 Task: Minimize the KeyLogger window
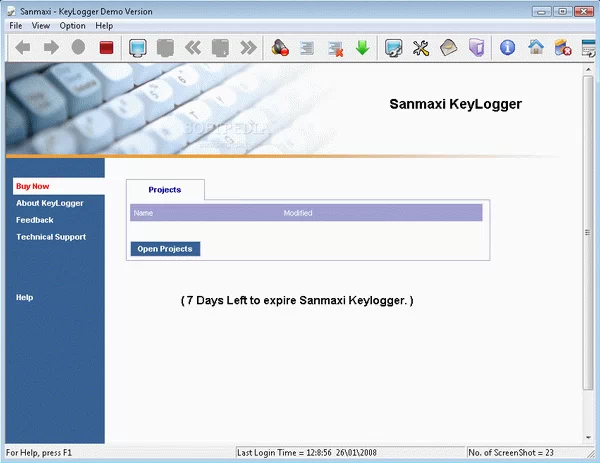[x=541, y=11]
